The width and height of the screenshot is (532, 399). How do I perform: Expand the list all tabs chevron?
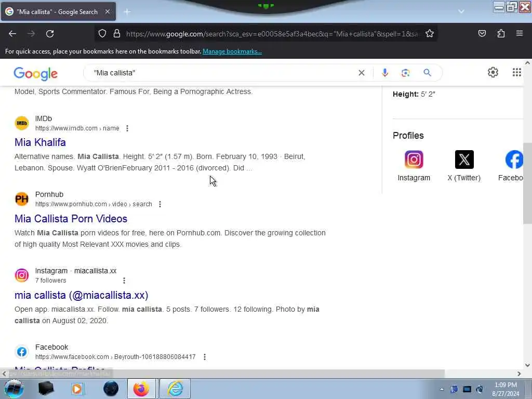[x=461, y=11]
